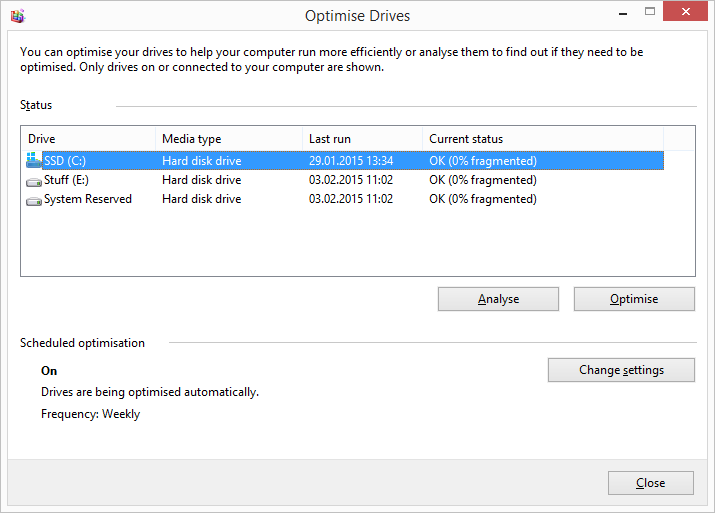Sort list by Drive column header
The width and height of the screenshot is (715, 513).
88,139
